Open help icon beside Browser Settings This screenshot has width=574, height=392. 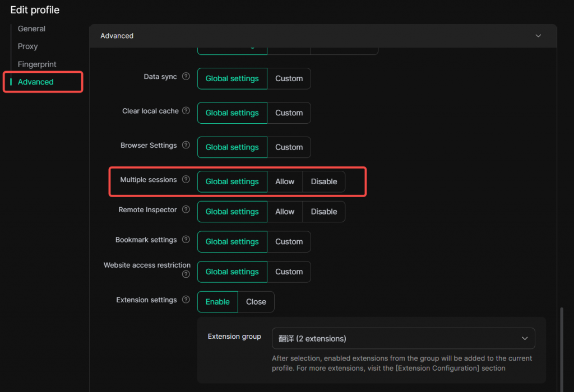(x=186, y=145)
